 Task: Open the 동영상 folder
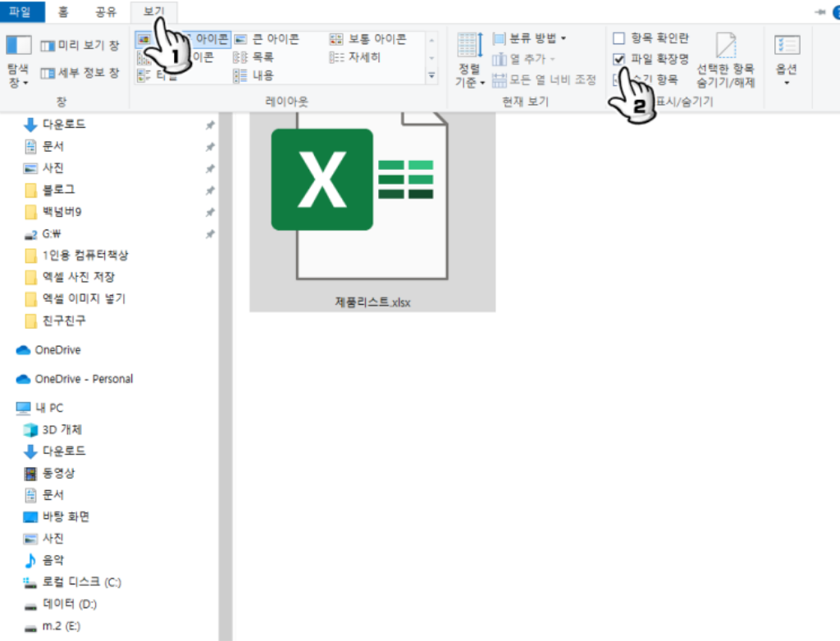[x=49, y=474]
